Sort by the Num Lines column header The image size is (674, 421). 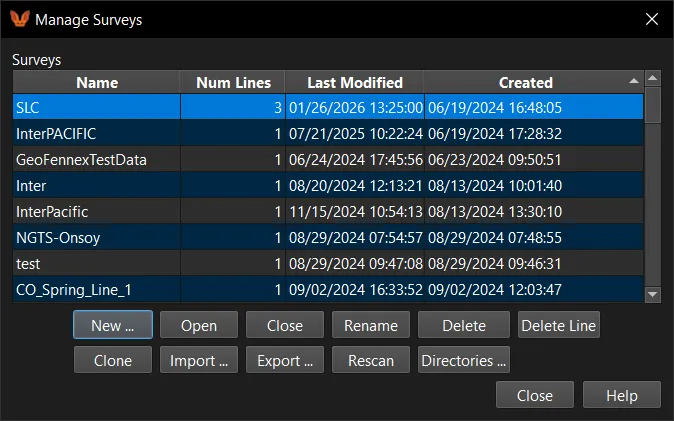coord(233,82)
